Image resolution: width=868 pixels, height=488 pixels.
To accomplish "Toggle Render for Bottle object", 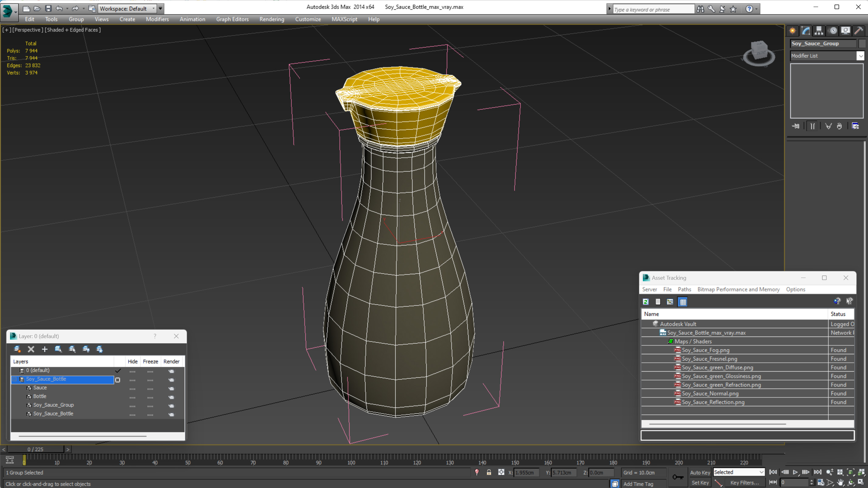I will click(x=171, y=397).
